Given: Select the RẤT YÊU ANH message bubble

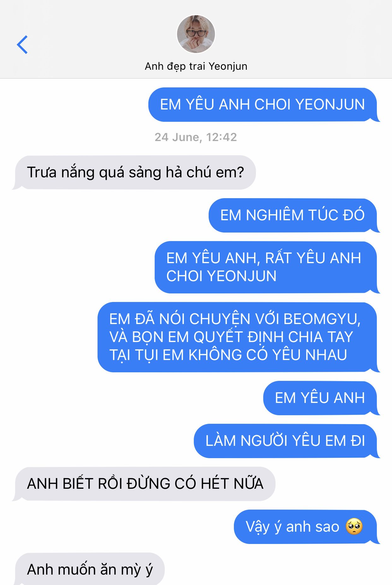Looking at the screenshot, I should tap(267, 267).
